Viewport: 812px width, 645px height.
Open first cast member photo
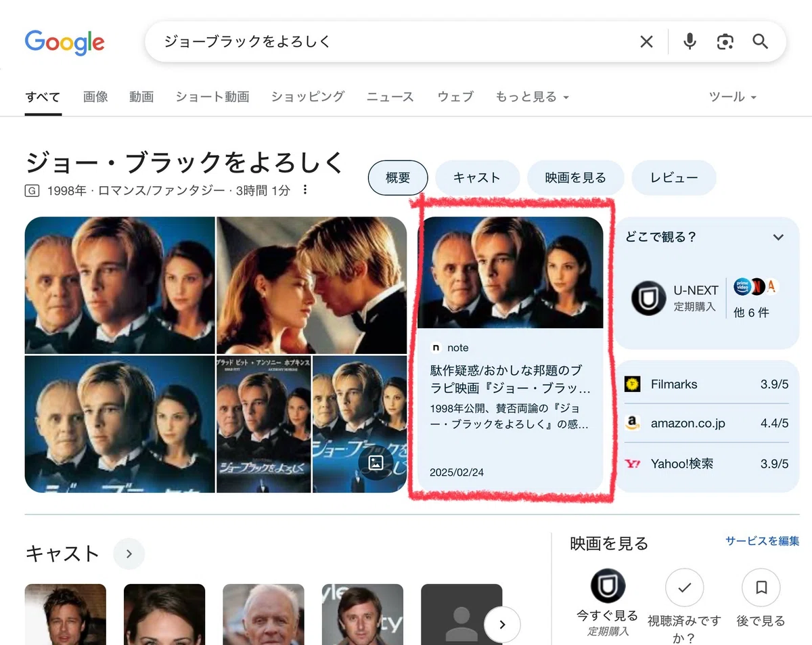66,614
